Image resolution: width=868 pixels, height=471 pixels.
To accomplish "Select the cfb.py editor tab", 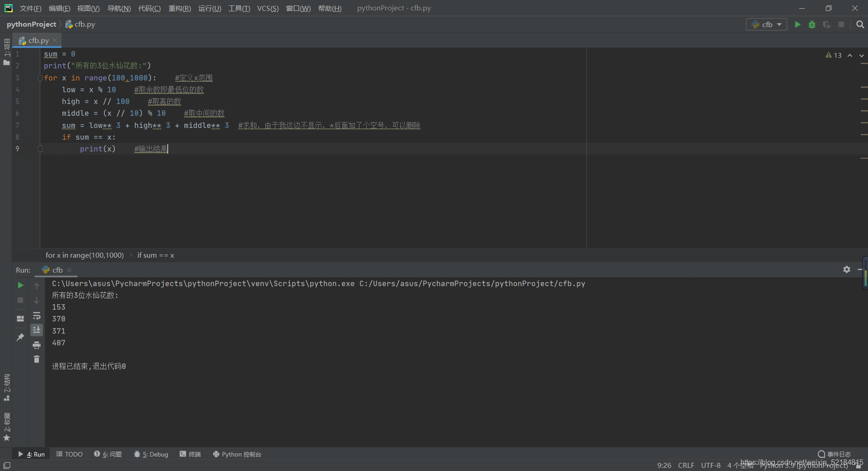I will (37, 40).
